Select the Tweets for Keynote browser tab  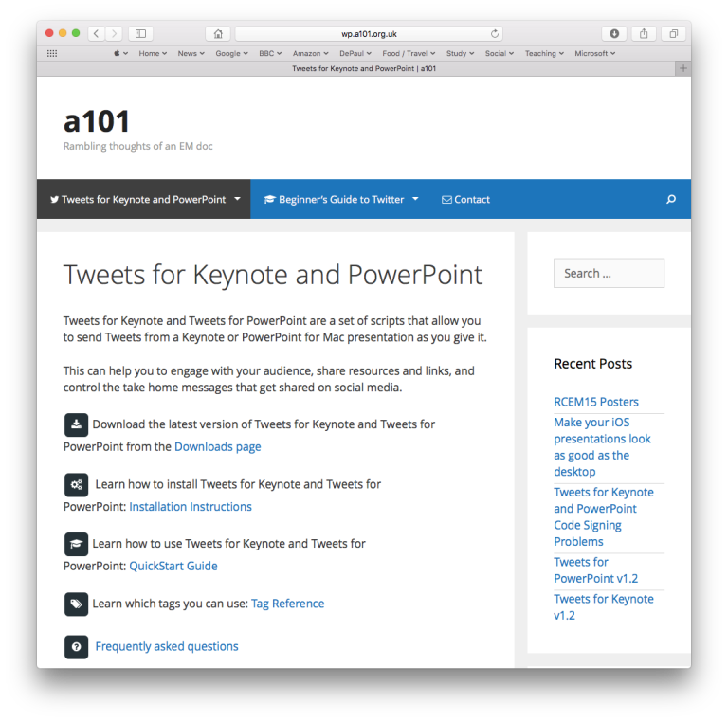click(x=363, y=68)
